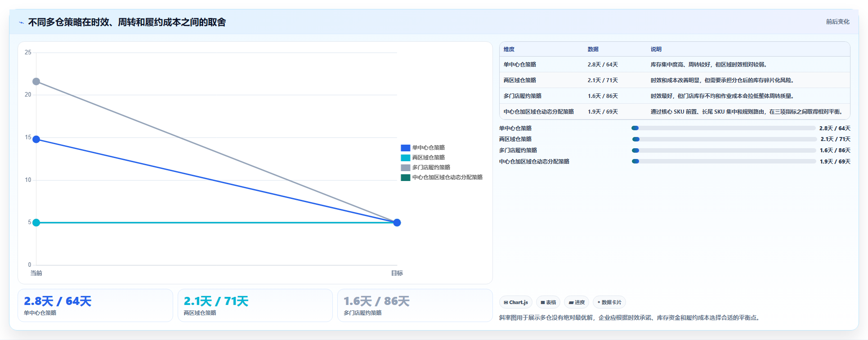This screenshot has width=868, height=340.
Task: Click progress value 1.9天 / 69天
Action: [x=835, y=162]
